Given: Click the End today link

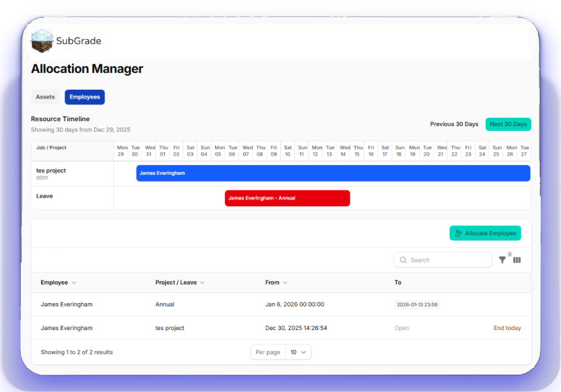Looking at the screenshot, I should 507,328.
